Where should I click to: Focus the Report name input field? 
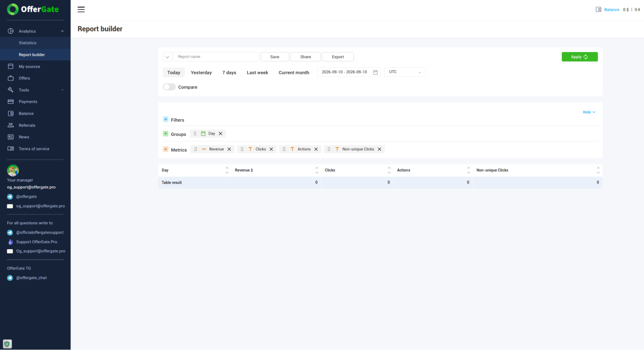[x=216, y=57]
